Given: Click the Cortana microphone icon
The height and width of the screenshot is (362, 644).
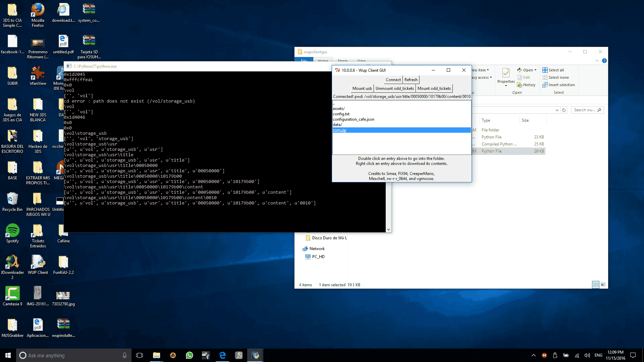Looking at the screenshot, I should (x=124, y=355).
